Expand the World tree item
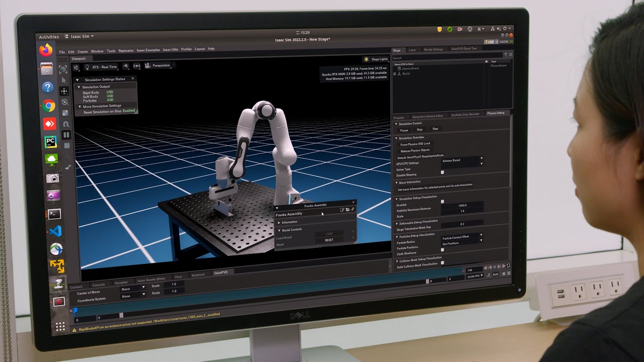 [x=395, y=74]
